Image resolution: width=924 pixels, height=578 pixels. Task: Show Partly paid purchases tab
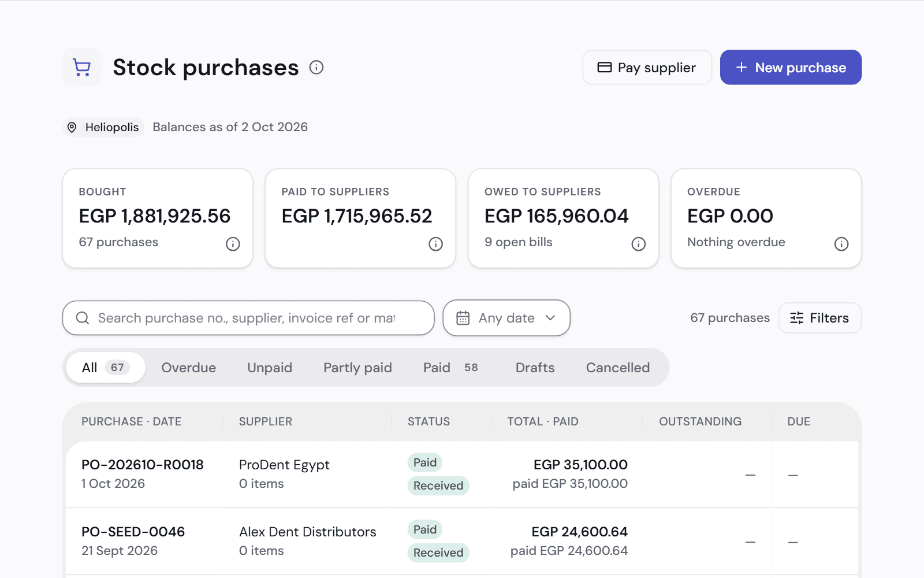tap(357, 368)
